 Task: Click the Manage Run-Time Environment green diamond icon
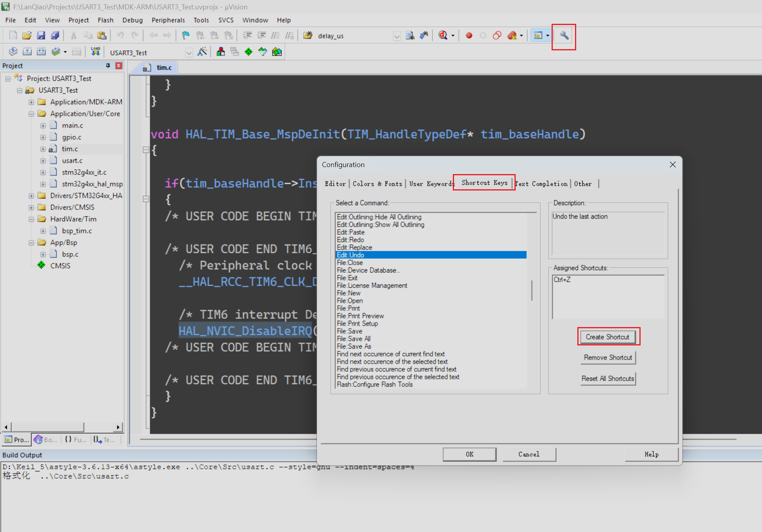tap(249, 52)
